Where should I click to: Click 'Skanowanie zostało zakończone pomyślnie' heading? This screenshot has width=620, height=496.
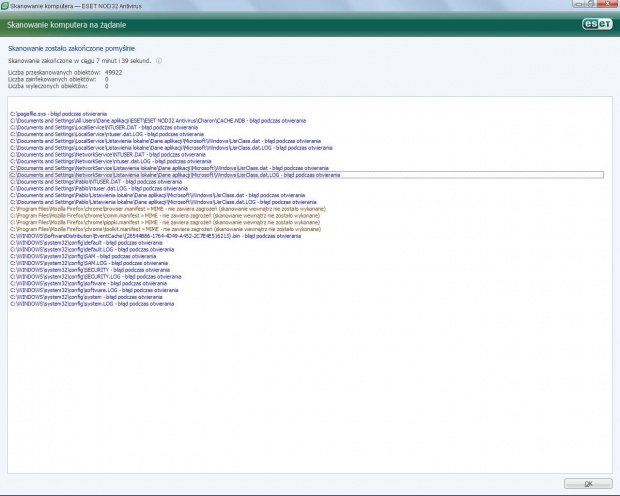71,48
